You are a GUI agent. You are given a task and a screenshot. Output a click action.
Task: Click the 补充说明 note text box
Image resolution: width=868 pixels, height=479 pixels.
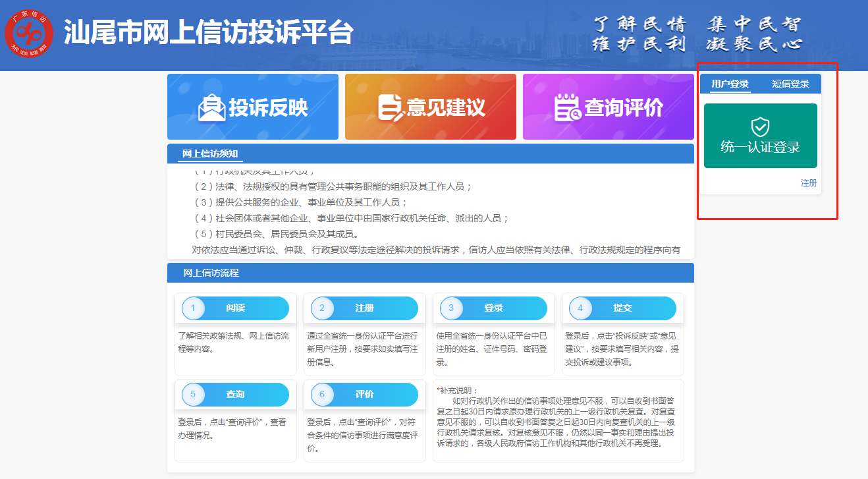[558, 420]
